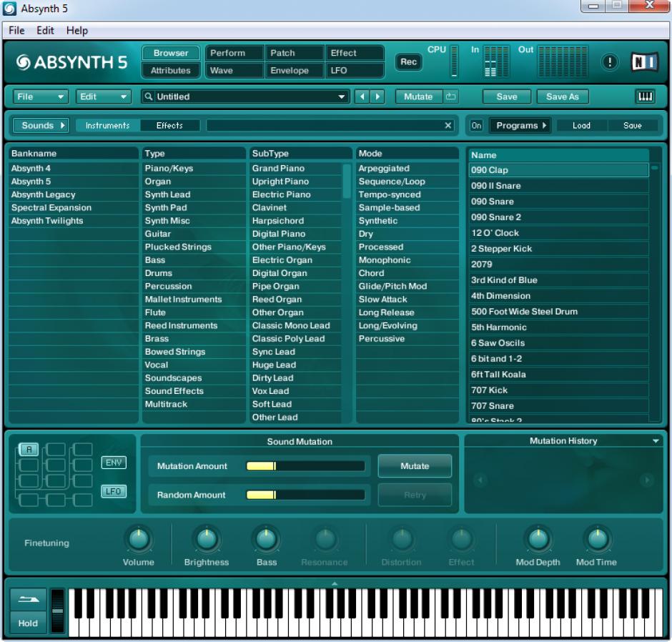Select Synth Pad type

pos(194,207)
